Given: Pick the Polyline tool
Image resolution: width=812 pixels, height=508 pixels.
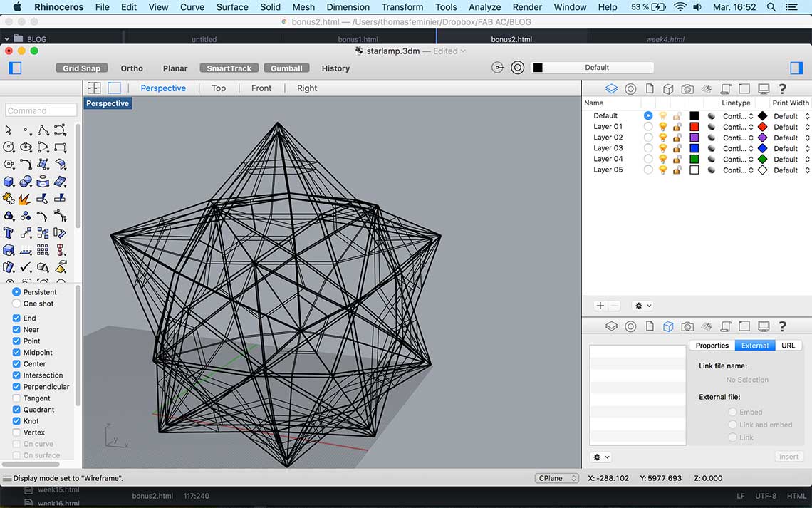Looking at the screenshot, I should [x=43, y=130].
